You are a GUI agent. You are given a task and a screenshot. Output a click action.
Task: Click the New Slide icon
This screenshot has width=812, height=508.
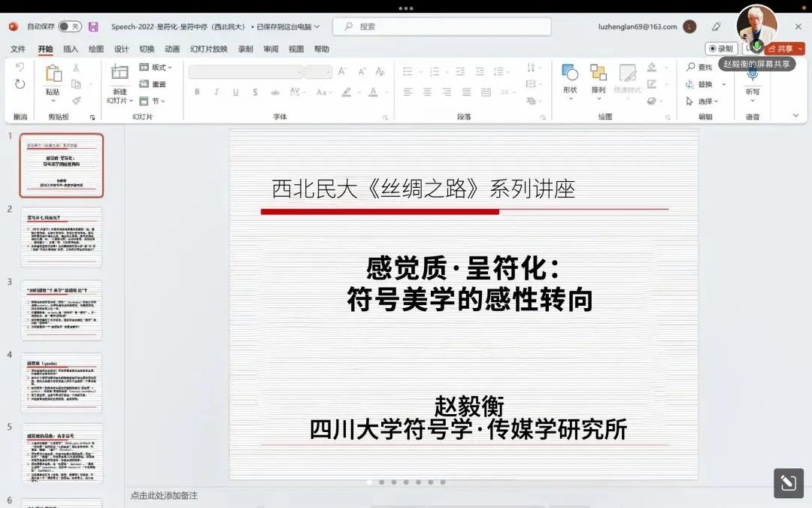(120, 73)
